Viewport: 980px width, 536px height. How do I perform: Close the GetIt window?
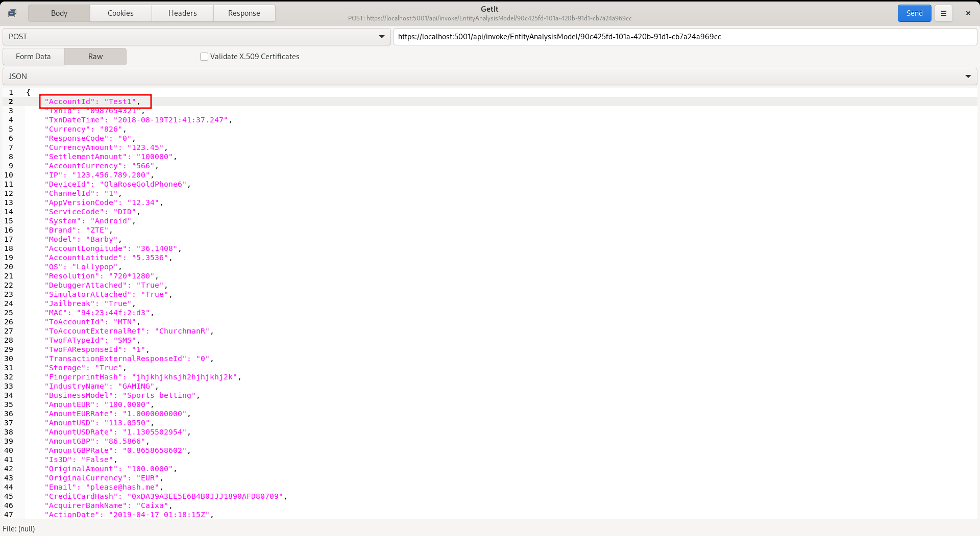(x=968, y=13)
